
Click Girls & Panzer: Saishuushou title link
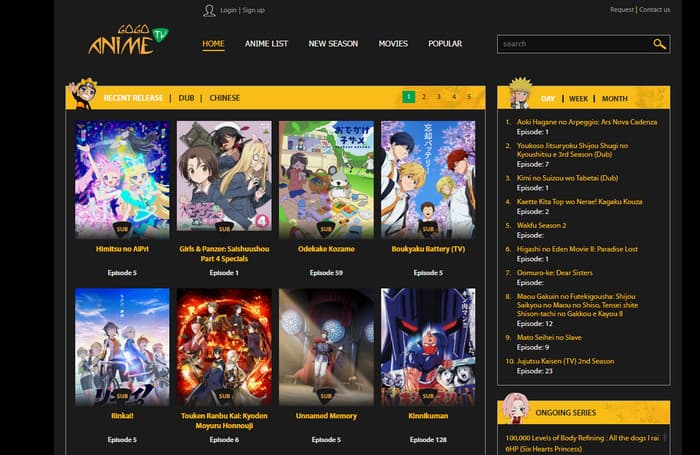(224, 254)
